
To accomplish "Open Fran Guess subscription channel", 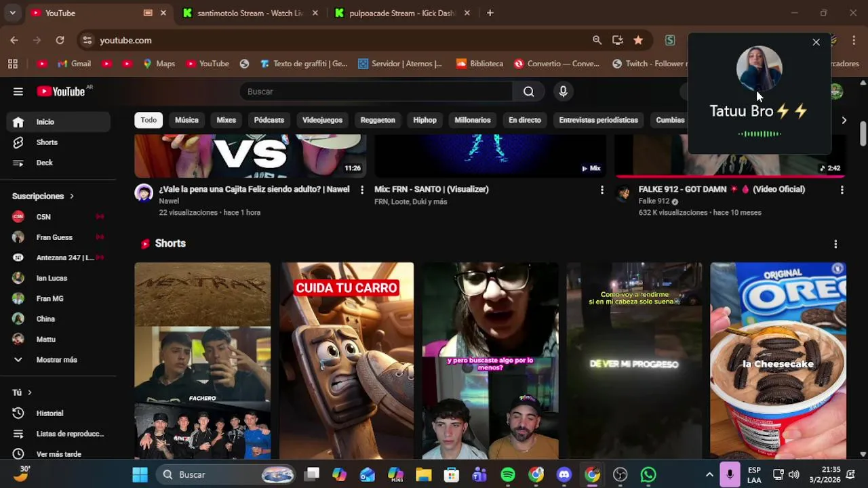I will pyautogui.click(x=58, y=237).
